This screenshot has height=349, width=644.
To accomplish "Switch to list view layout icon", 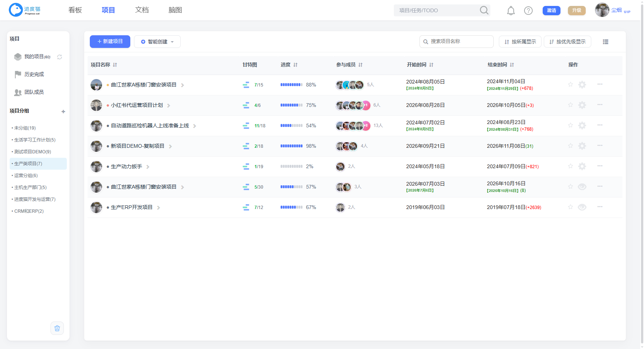I will (605, 42).
